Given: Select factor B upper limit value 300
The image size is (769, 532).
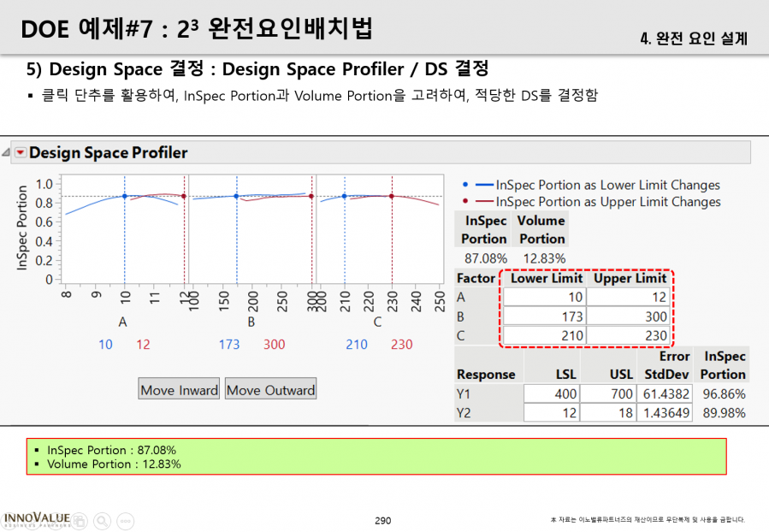Looking at the screenshot, I should click(628, 316).
